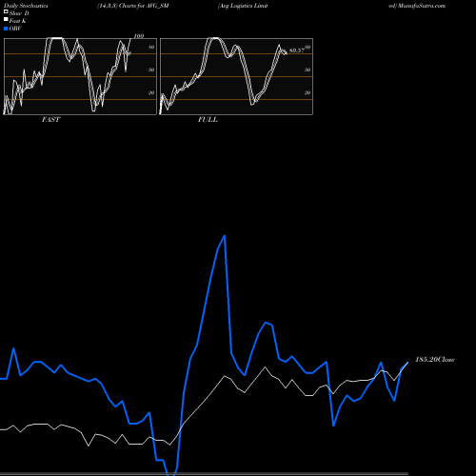Click the blue OBV legend swatch
Image resolution: width=476 pixels, height=476 pixels.
[x=6, y=29]
